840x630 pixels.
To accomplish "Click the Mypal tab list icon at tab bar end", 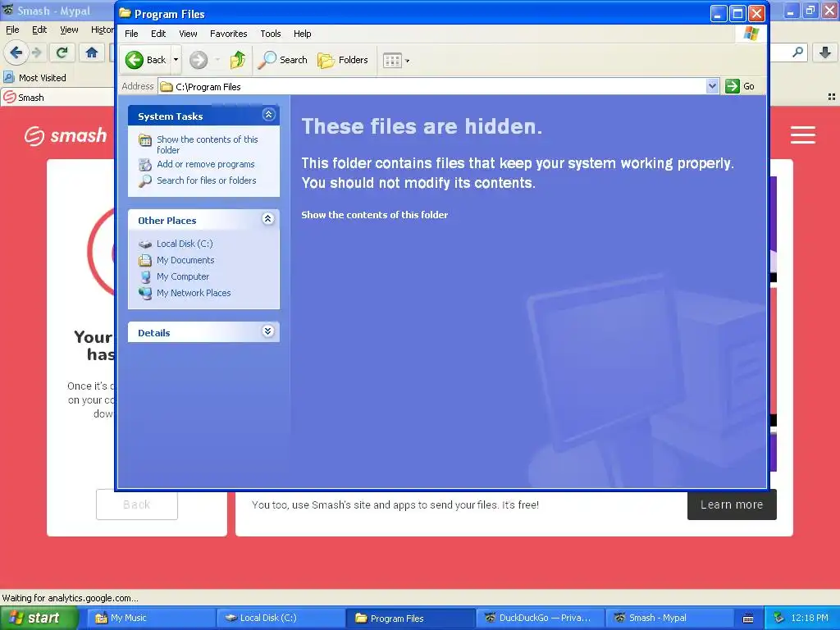I will point(832,97).
